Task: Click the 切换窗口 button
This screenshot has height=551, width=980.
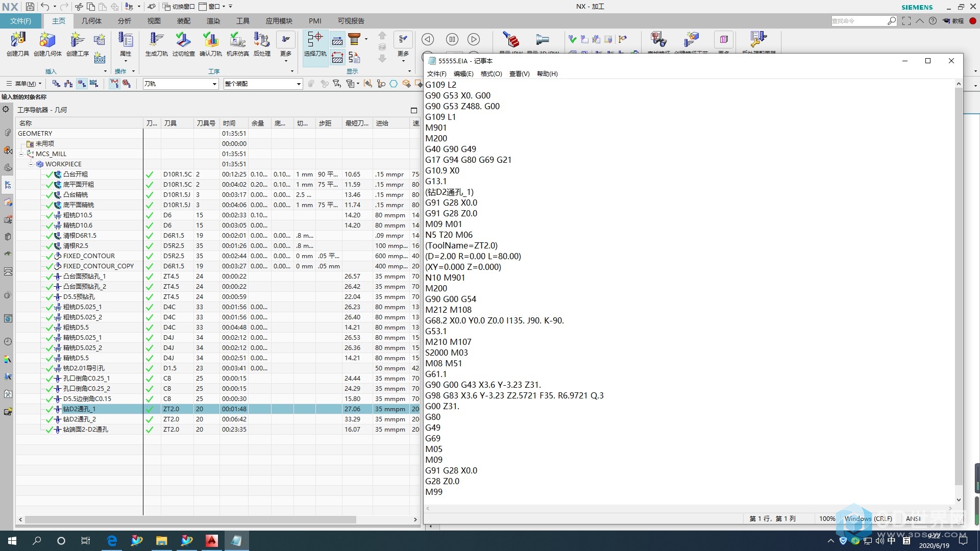Action: 179,7
